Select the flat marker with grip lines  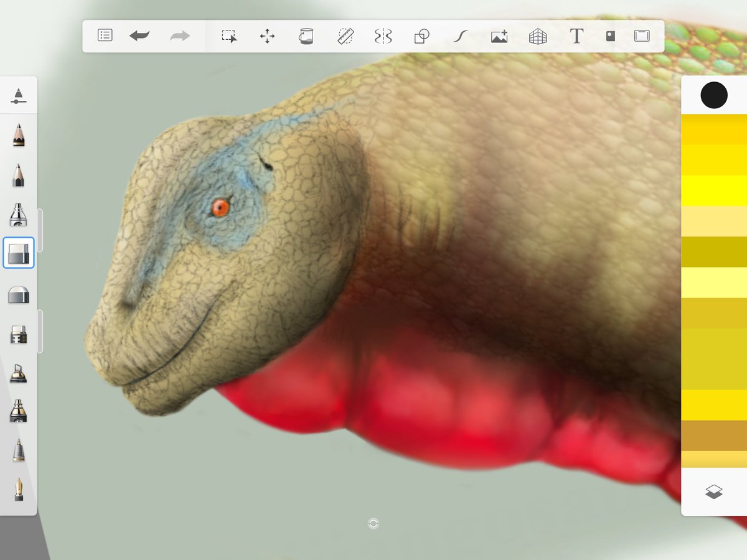pos(19,334)
